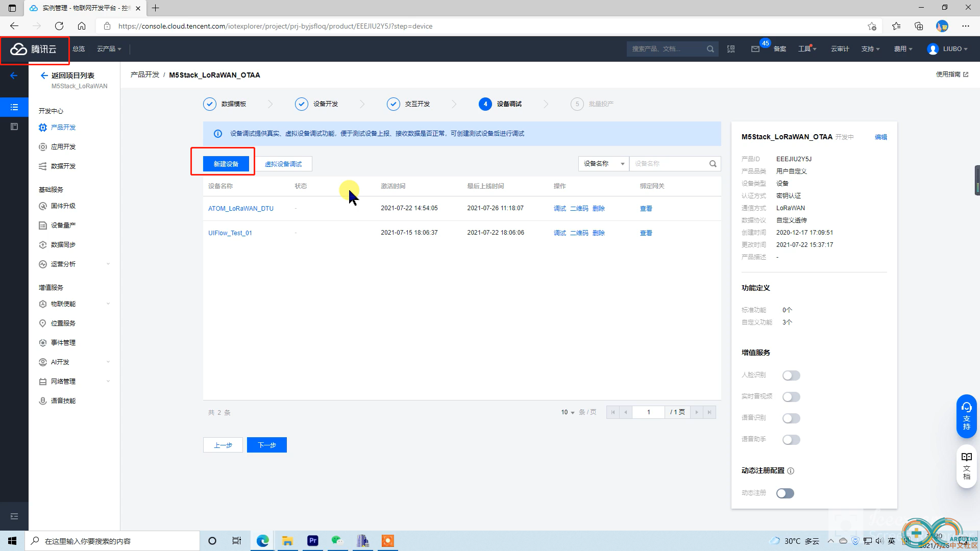Open page size 10 dropdown

point(568,412)
